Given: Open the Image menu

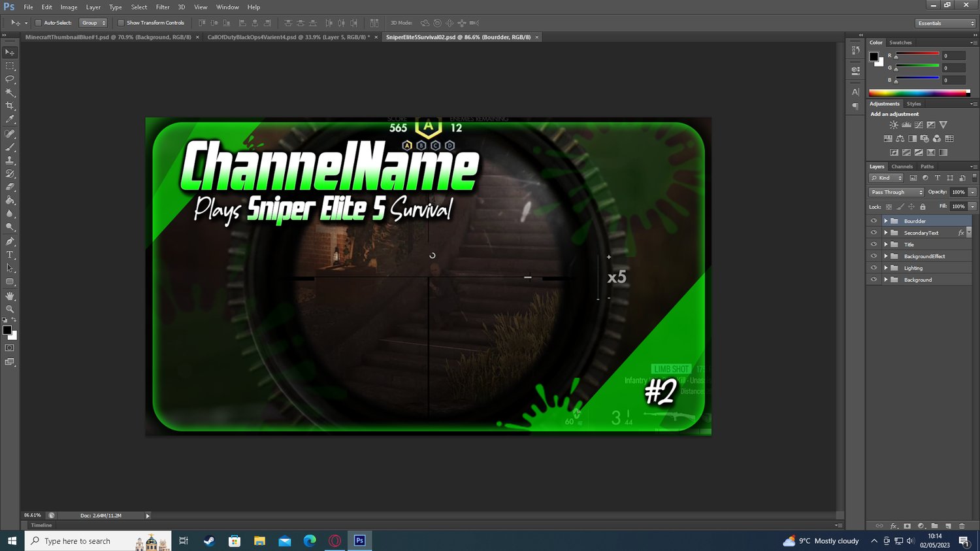Looking at the screenshot, I should [x=69, y=7].
